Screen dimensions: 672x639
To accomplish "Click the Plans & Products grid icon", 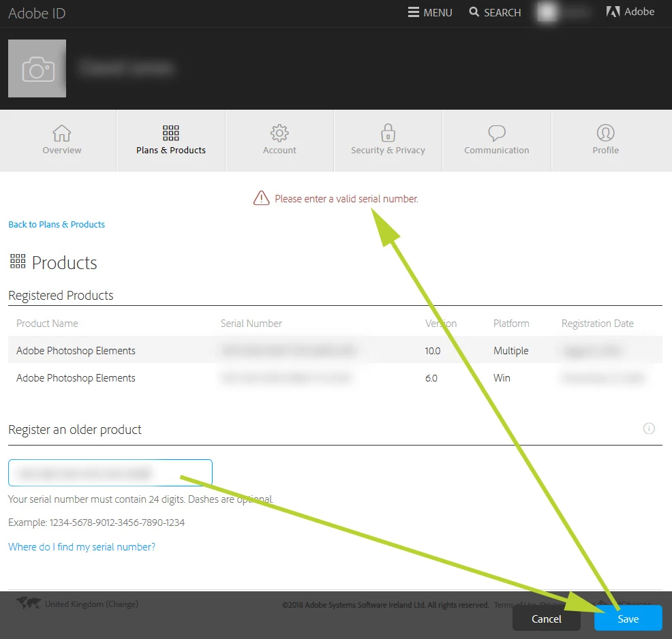I will (171, 133).
